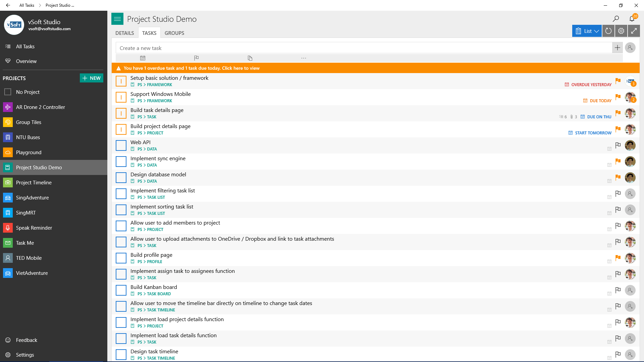Toggle the hamburger menu beside project title
The width and height of the screenshot is (644, 362).
117,19
